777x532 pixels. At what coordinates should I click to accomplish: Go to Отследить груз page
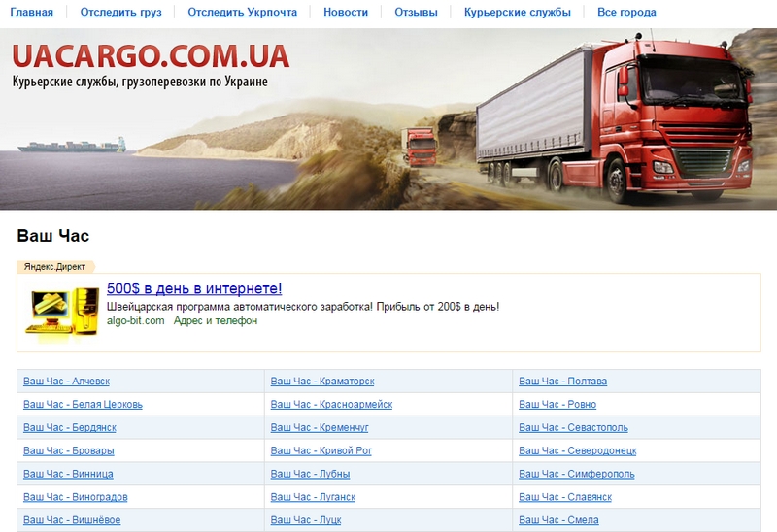(120, 12)
